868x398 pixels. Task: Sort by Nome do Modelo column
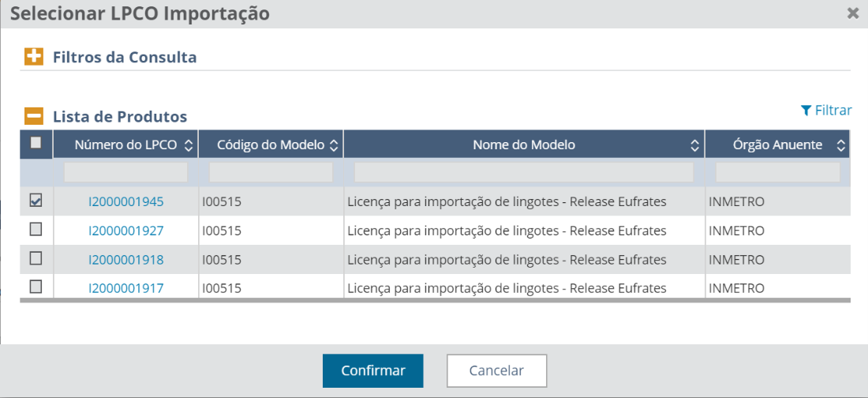pyautogui.click(x=694, y=145)
